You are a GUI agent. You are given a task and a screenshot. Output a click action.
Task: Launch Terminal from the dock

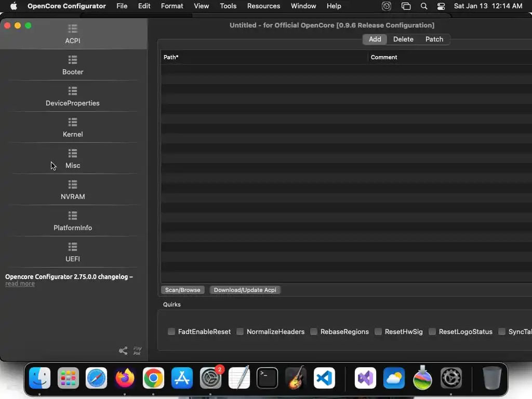click(268, 378)
